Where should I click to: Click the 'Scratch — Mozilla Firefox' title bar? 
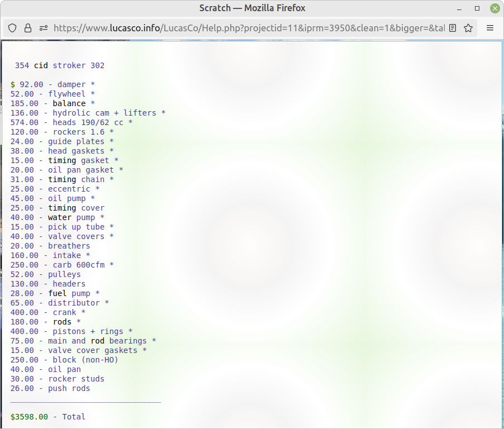click(x=252, y=8)
